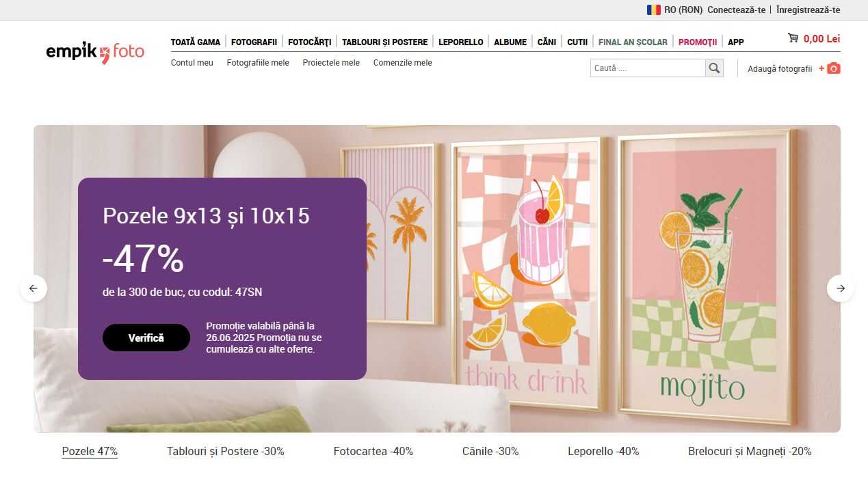Select the Pozele 47% slide tab

[90, 451]
